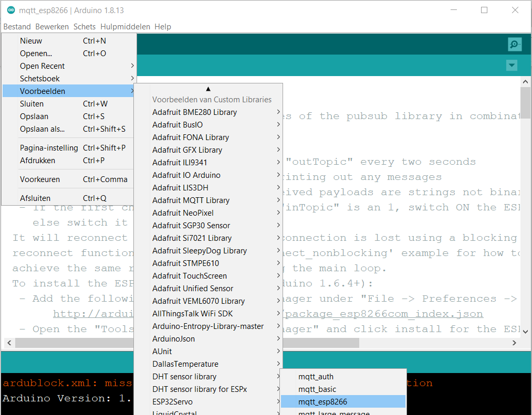Click horizontal scrollbar right arrow
Screen dimensions: 532x415
(514, 343)
